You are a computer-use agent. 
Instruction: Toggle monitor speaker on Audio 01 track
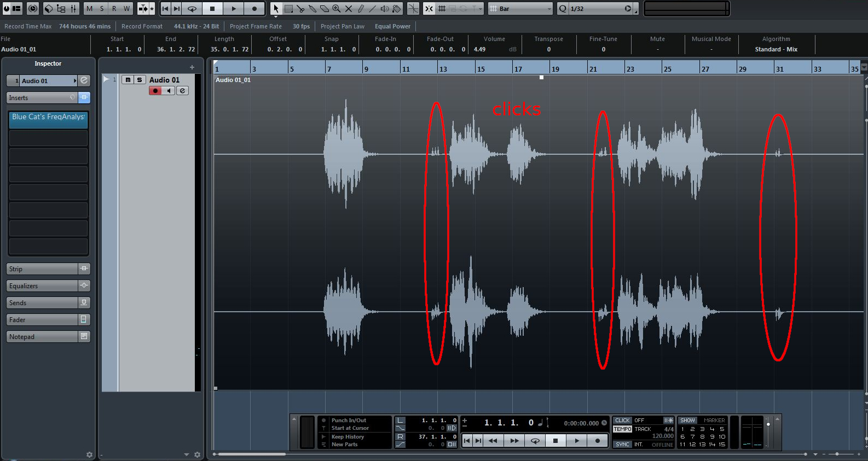point(169,91)
